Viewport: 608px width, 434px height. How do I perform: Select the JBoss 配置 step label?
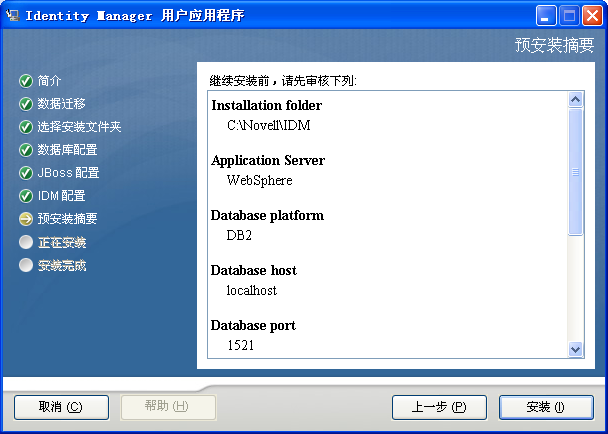(x=68, y=173)
